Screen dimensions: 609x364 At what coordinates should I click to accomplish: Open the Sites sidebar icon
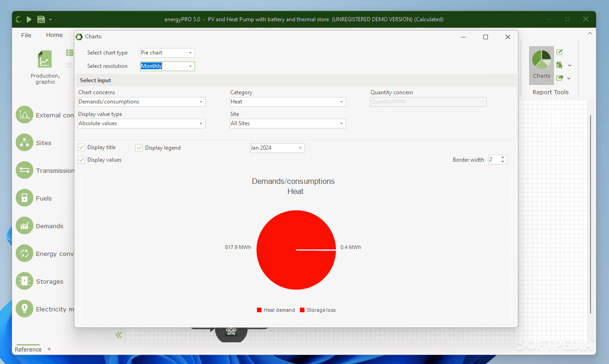24,142
